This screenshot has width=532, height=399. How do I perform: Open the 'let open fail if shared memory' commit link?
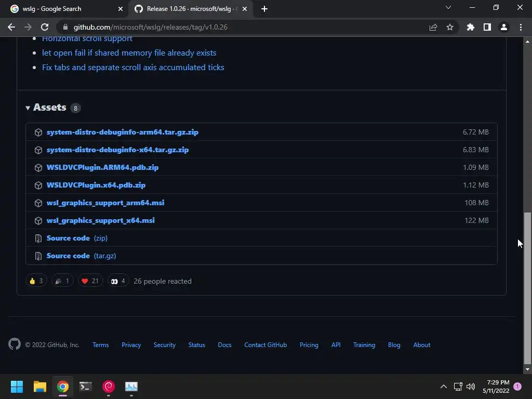(129, 52)
